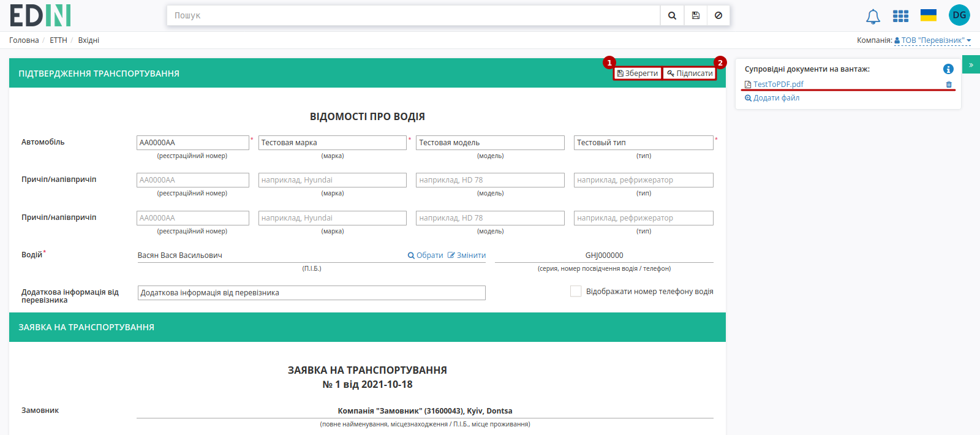
Task: Click the Підписати button
Action: click(690, 73)
